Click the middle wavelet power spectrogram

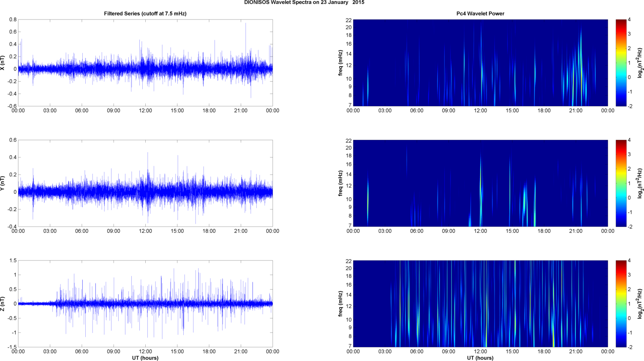coord(480,183)
